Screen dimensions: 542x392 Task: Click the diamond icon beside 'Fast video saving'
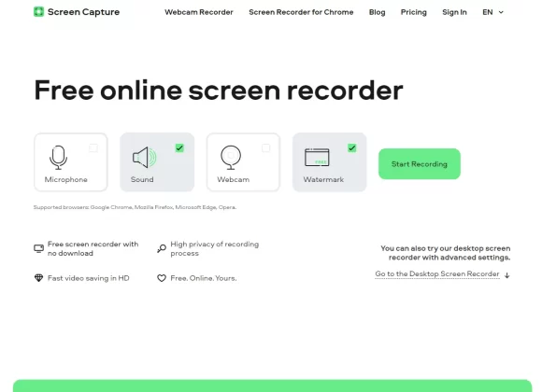tap(38, 278)
